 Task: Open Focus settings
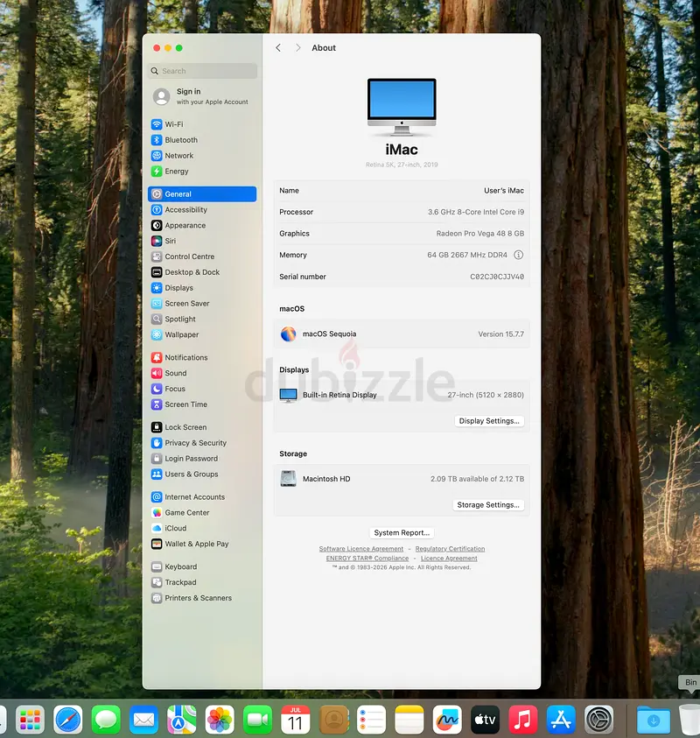pyautogui.click(x=202, y=389)
